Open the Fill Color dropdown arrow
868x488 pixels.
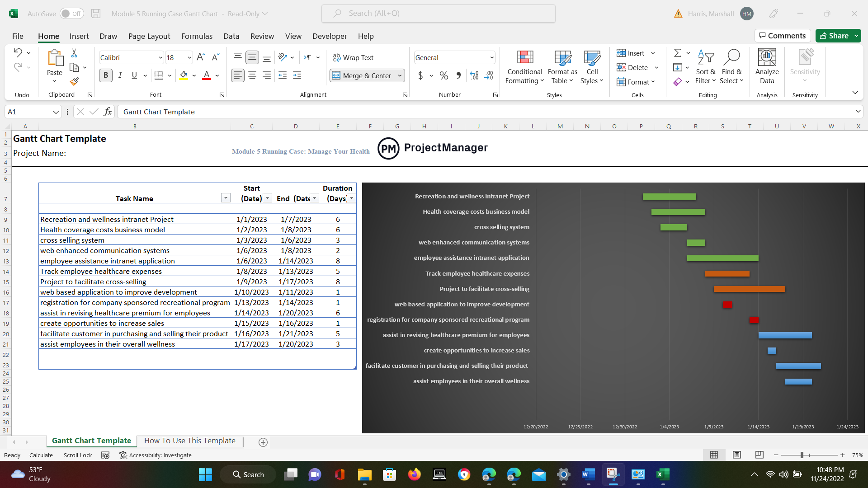tap(194, 75)
